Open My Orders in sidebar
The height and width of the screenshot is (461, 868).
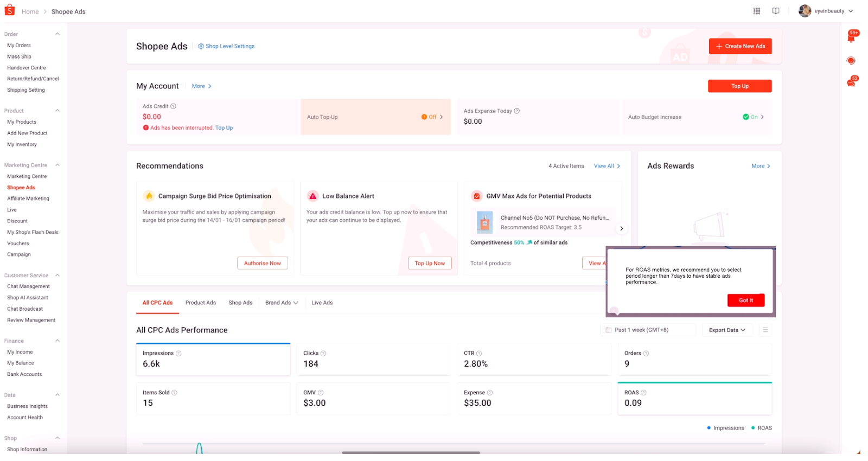tap(19, 45)
